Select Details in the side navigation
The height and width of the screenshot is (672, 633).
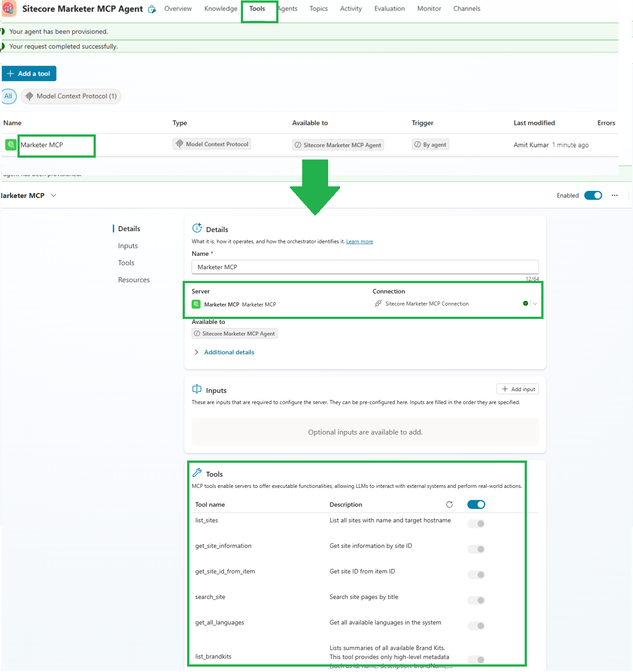(x=129, y=228)
